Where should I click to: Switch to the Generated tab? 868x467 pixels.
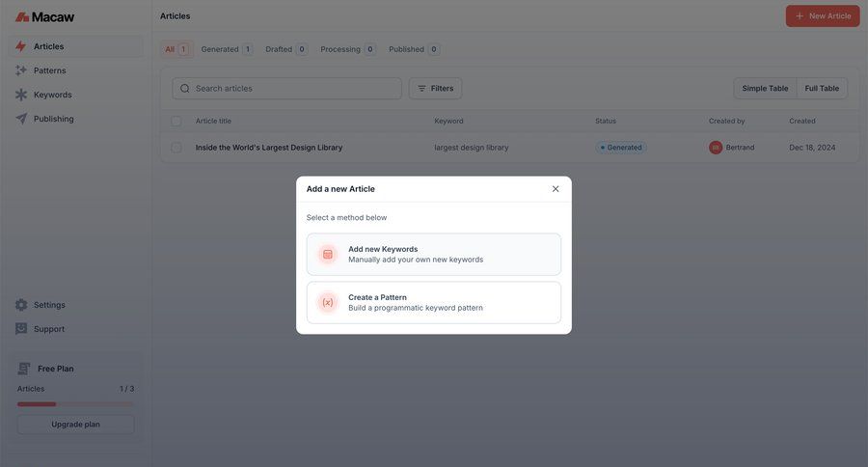click(x=227, y=49)
